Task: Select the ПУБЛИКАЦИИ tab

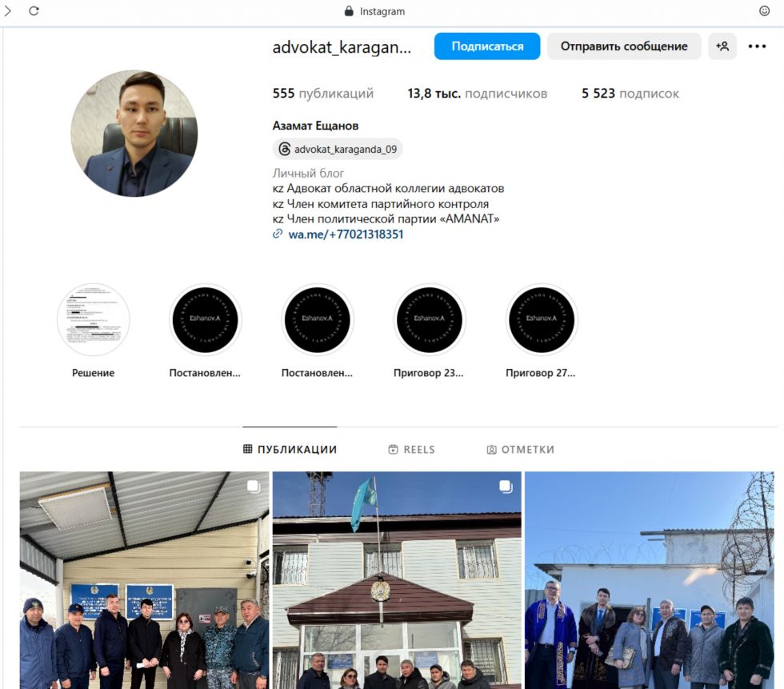Action: pos(290,449)
